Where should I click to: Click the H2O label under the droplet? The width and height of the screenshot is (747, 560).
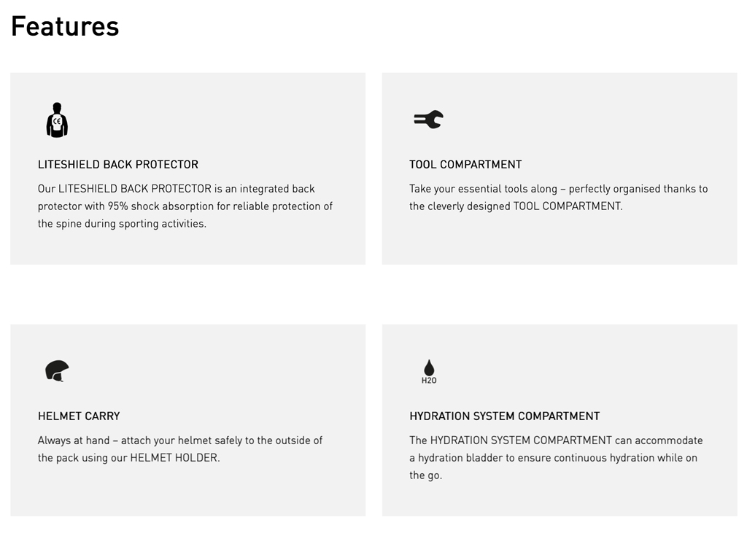click(429, 381)
